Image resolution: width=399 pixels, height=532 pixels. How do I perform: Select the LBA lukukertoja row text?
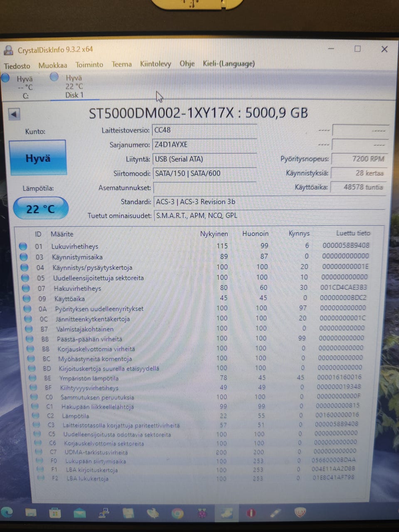pyautogui.click(x=88, y=479)
